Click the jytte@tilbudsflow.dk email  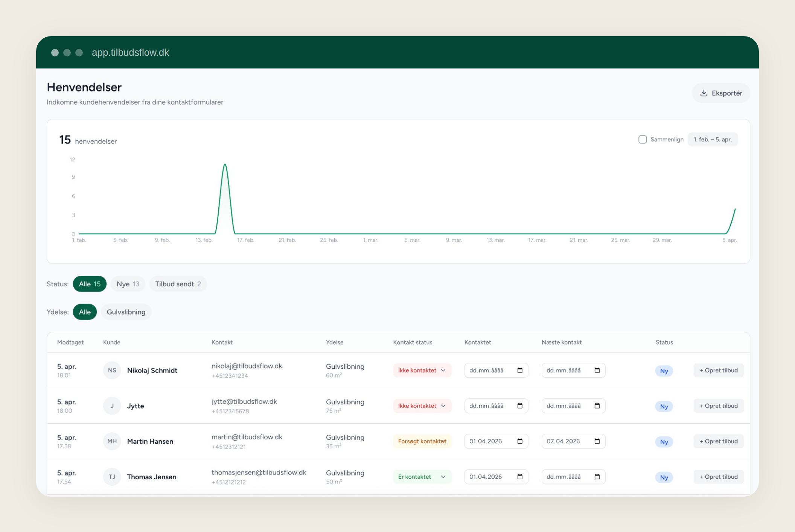[x=244, y=401]
